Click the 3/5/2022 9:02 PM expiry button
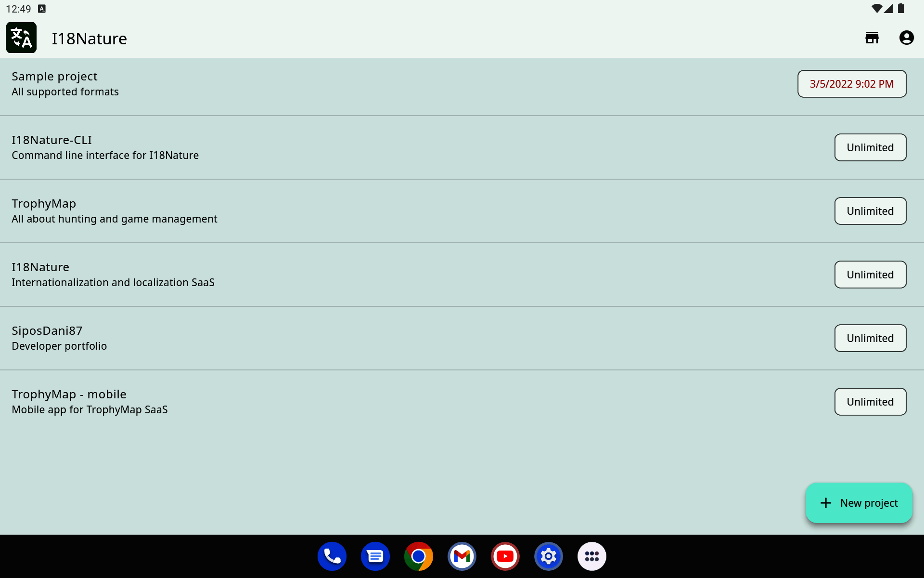 (851, 84)
